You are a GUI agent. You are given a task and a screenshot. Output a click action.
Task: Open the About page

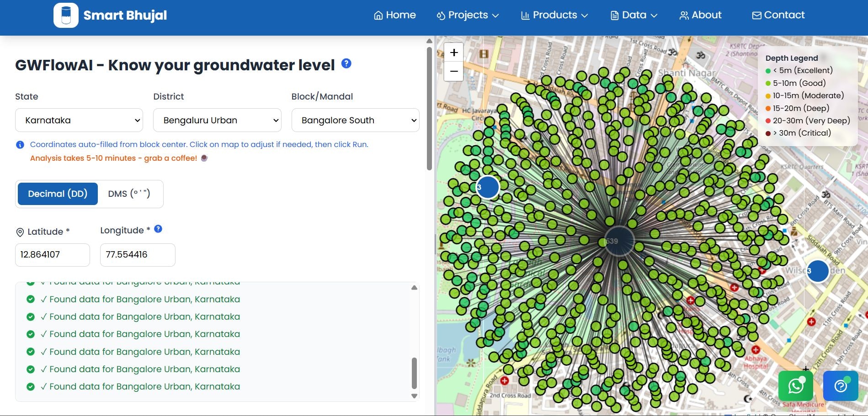tap(700, 15)
